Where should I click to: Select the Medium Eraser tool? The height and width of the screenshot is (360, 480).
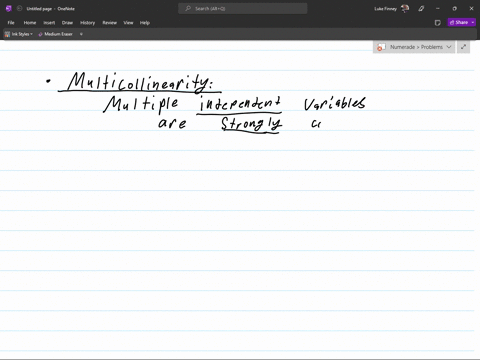pos(55,34)
